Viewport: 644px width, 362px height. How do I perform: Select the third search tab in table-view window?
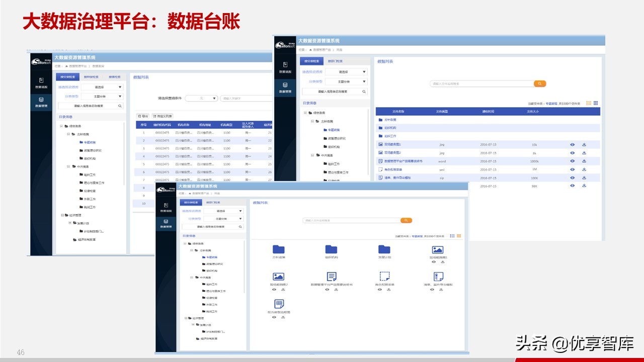114,77
